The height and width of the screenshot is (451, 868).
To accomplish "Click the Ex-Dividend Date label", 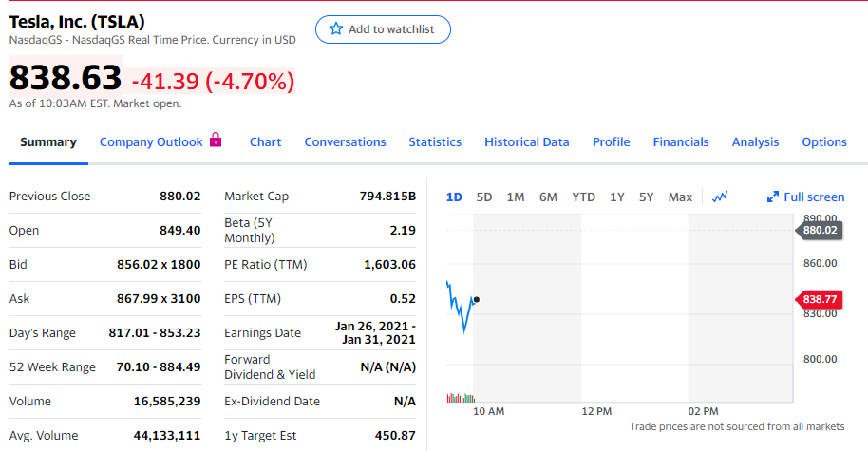I will coord(272,402).
